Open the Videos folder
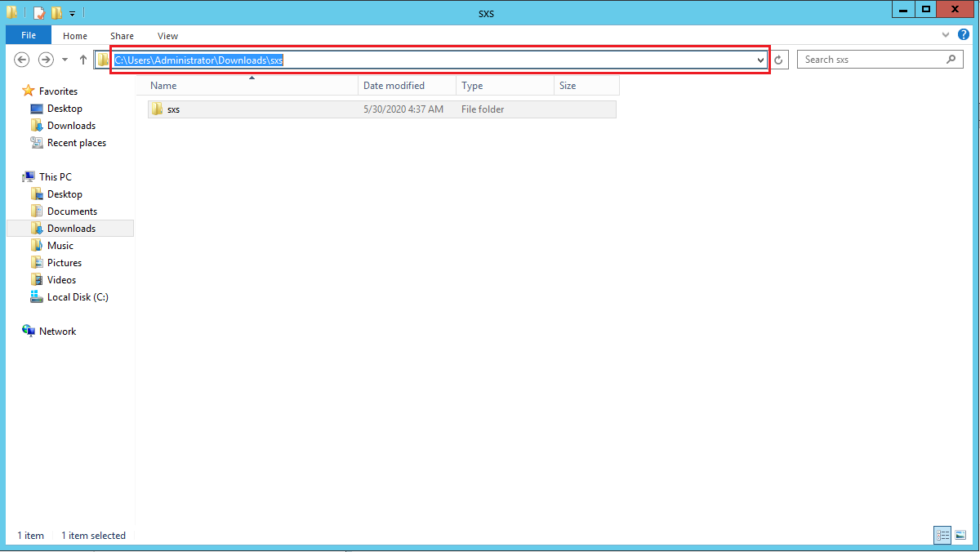Screen dimensions: 980x552 [x=61, y=280]
